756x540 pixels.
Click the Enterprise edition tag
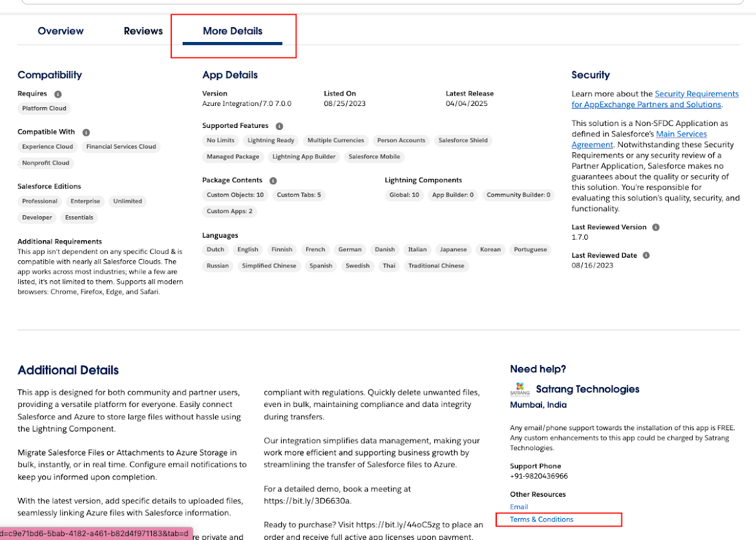coord(85,201)
